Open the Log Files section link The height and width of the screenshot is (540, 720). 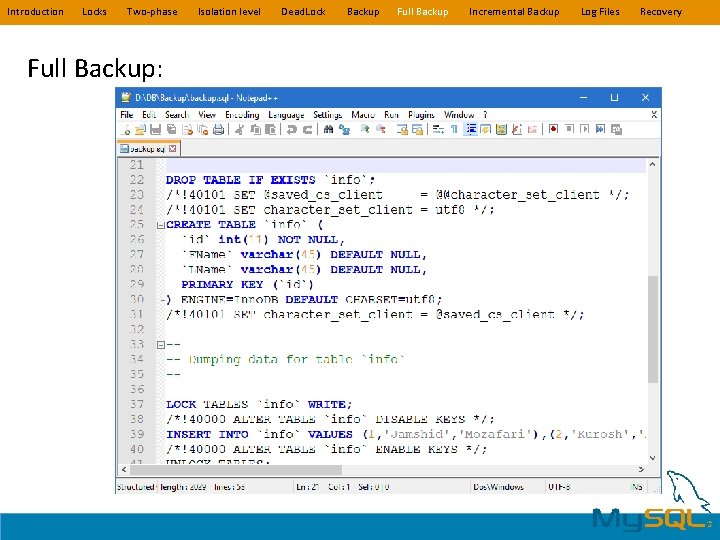click(600, 11)
